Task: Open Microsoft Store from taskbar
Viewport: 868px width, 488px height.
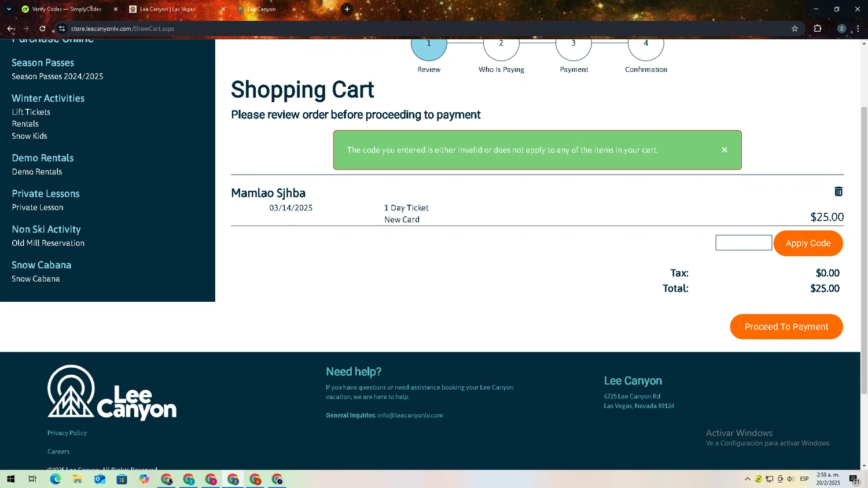Action: [122, 479]
